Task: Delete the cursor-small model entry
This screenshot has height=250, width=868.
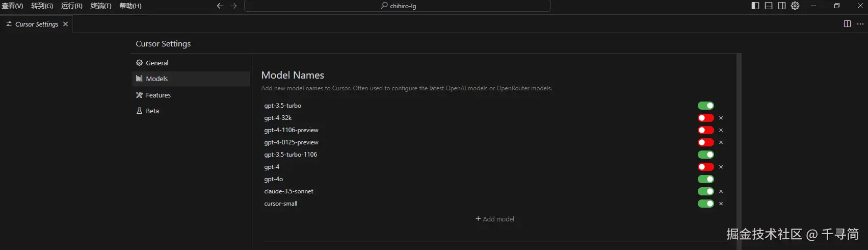Action: (x=721, y=204)
